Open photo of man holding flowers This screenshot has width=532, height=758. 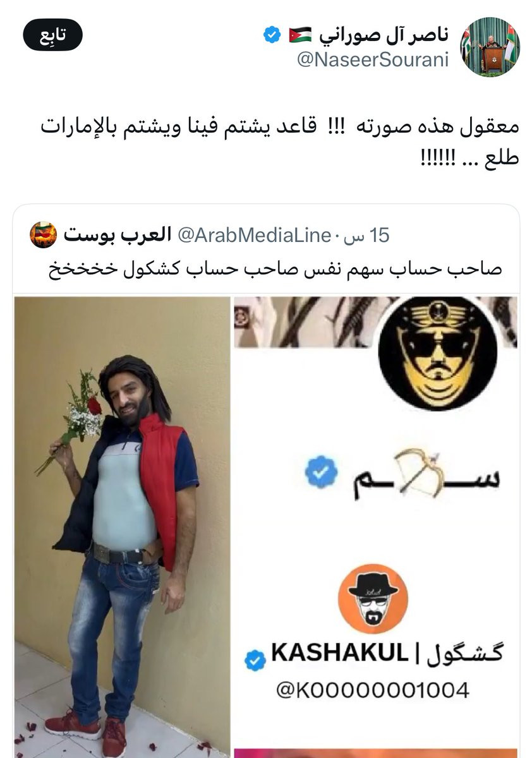click(121, 527)
